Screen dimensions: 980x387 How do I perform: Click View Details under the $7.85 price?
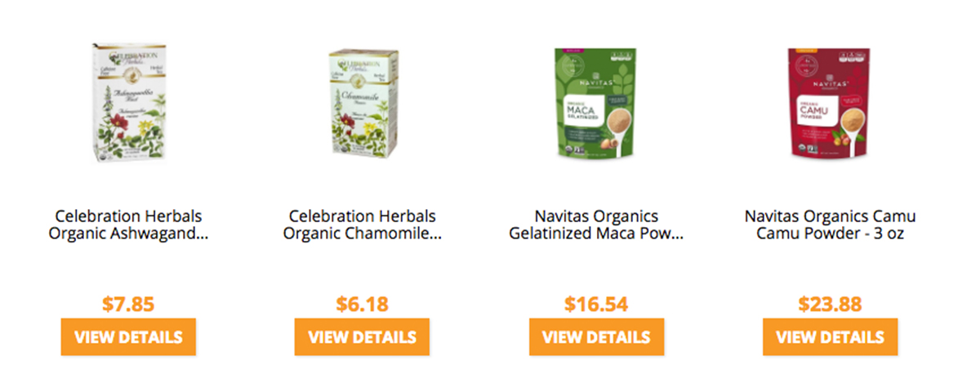(128, 337)
